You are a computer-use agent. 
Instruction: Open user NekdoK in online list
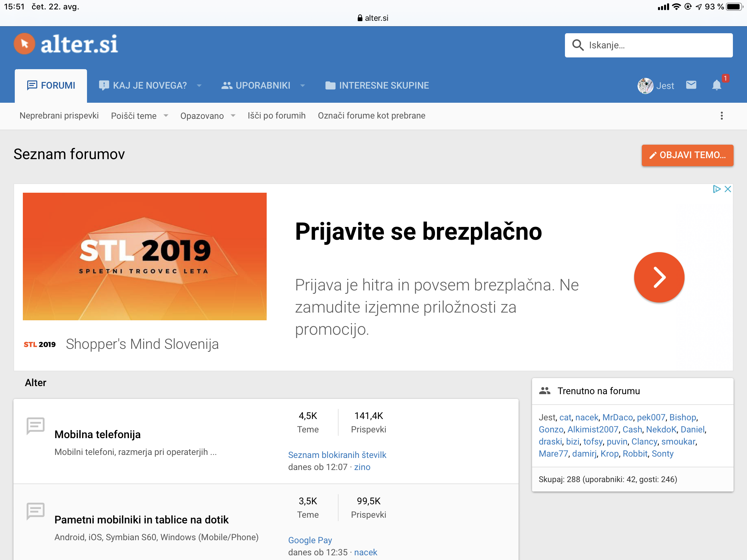661,430
